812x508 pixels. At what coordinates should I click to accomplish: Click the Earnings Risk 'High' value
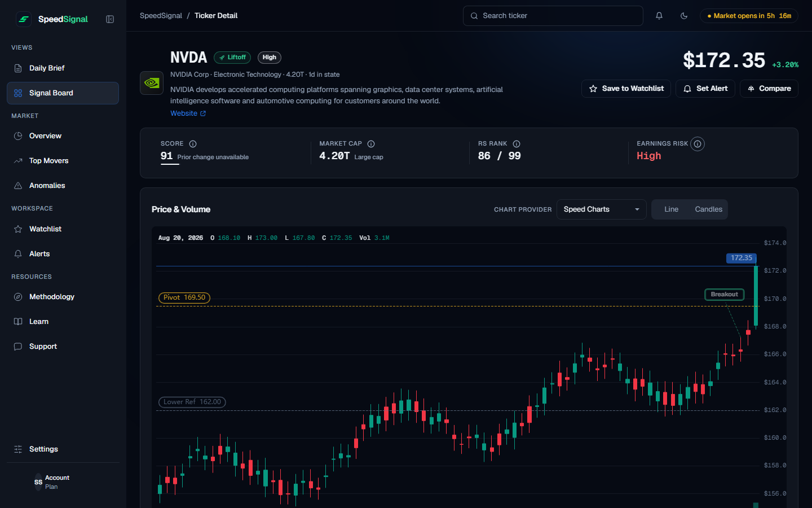tap(648, 156)
